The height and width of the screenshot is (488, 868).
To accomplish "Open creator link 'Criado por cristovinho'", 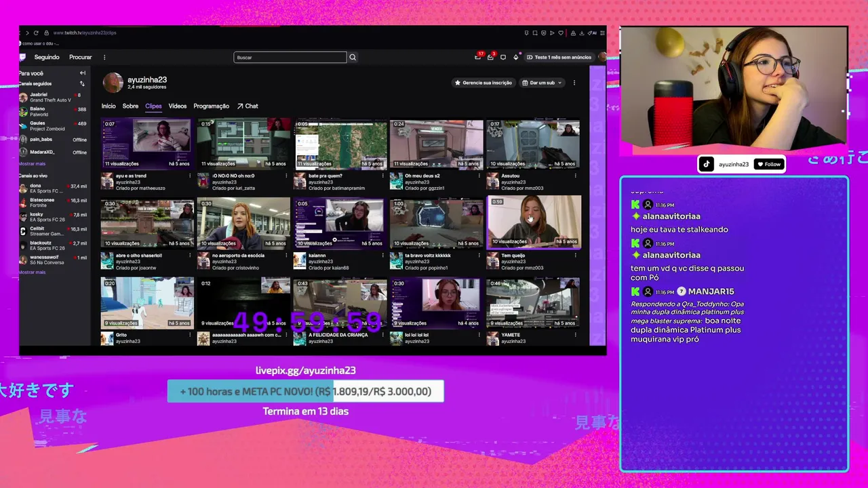I will pyautogui.click(x=235, y=268).
